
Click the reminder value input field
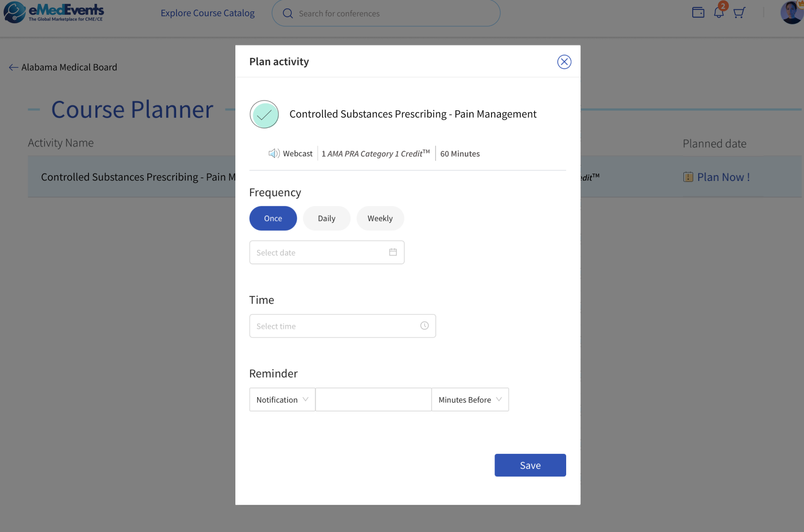tap(373, 399)
